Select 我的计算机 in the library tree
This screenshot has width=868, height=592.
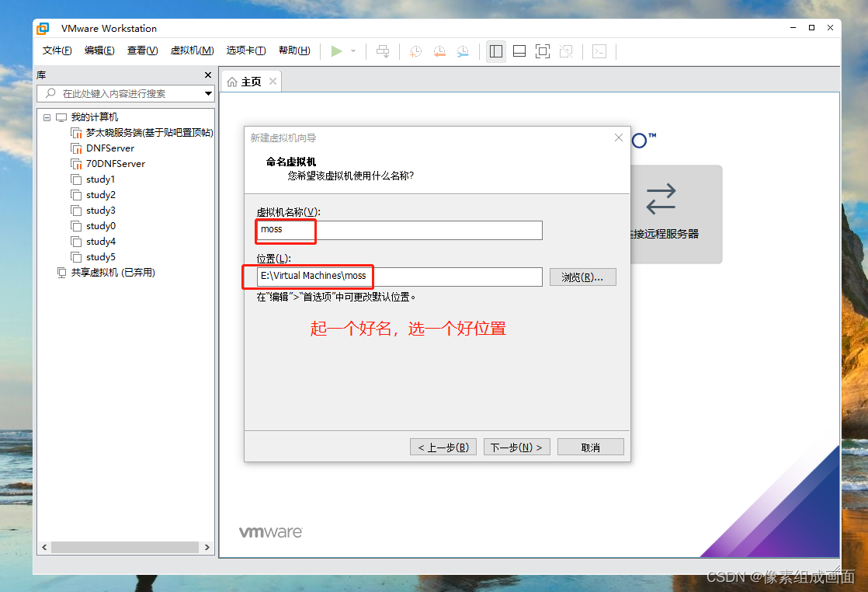click(94, 117)
